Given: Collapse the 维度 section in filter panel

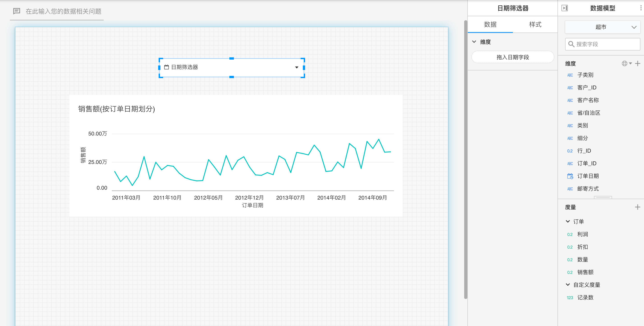Looking at the screenshot, I should point(474,42).
